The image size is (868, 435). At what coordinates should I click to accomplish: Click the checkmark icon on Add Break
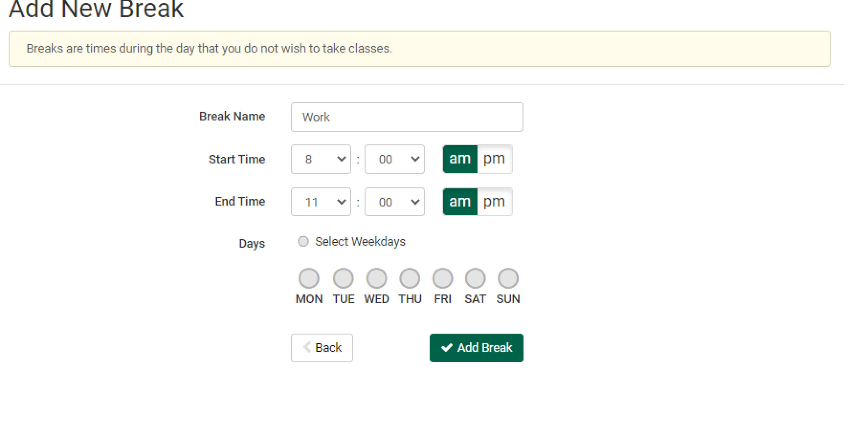click(447, 348)
